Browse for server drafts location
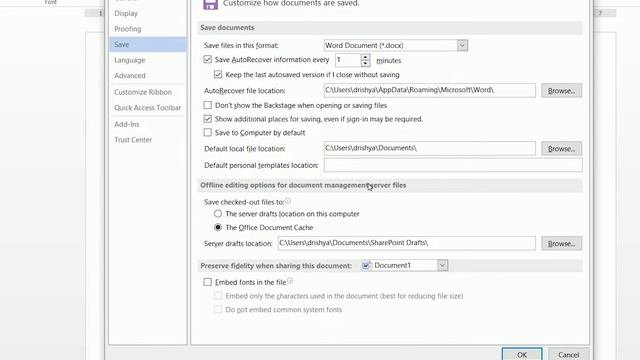Image resolution: width=640 pixels, height=360 pixels. (562, 243)
